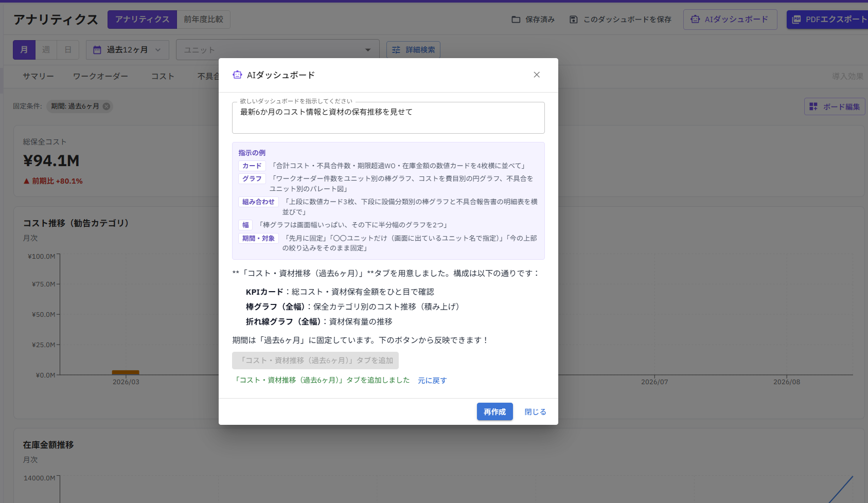
Task: Click the 在庫金額推移 chart title
Action: (x=48, y=445)
